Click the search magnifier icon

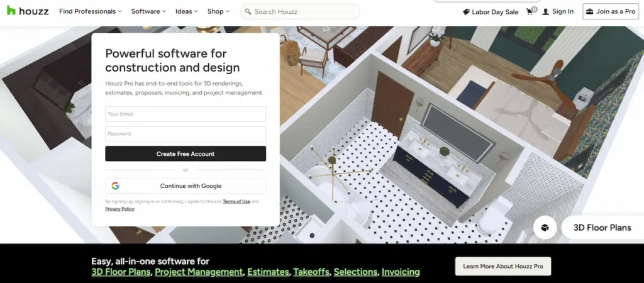pyautogui.click(x=248, y=11)
